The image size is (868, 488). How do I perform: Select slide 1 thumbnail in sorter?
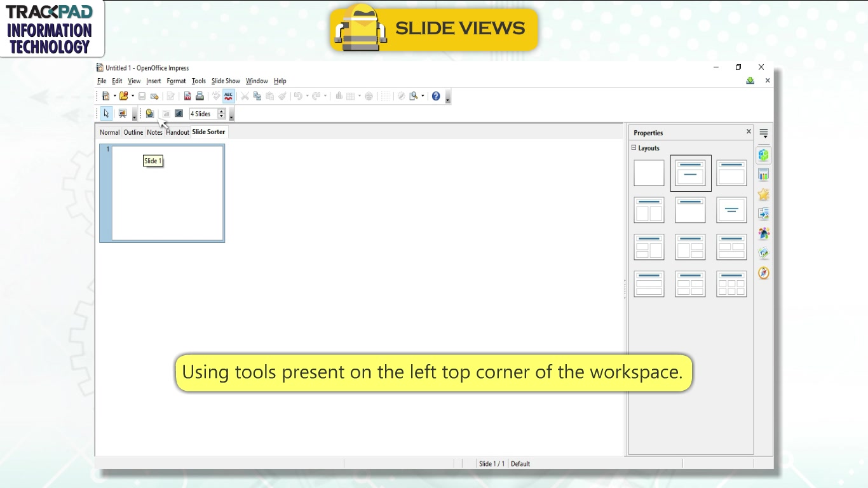click(x=162, y=193)
